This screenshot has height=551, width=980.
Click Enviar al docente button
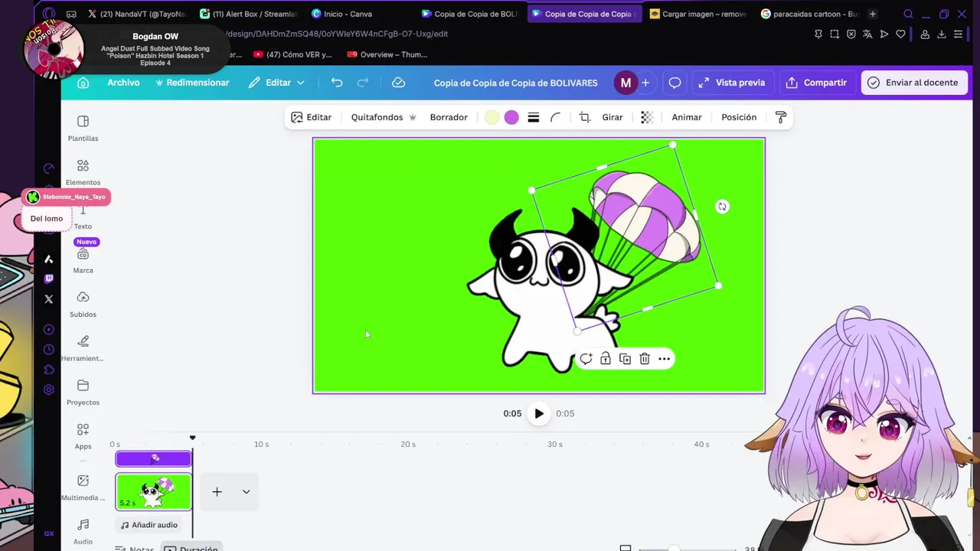pyautogui.click(x=913, y=83)
